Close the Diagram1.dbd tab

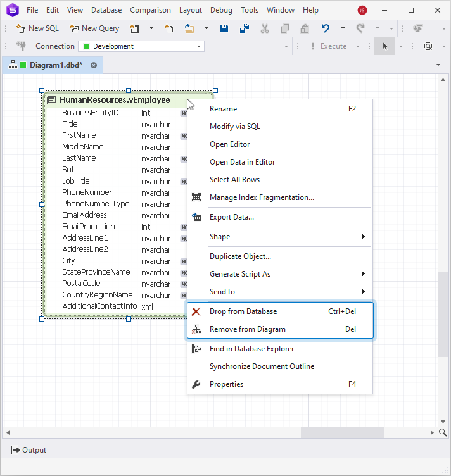click(x=94, y=65)
